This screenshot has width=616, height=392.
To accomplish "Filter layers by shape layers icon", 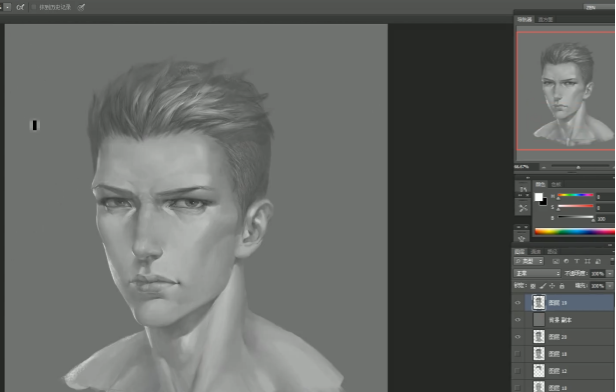I will pyautogui.click(x=587, y=261).
